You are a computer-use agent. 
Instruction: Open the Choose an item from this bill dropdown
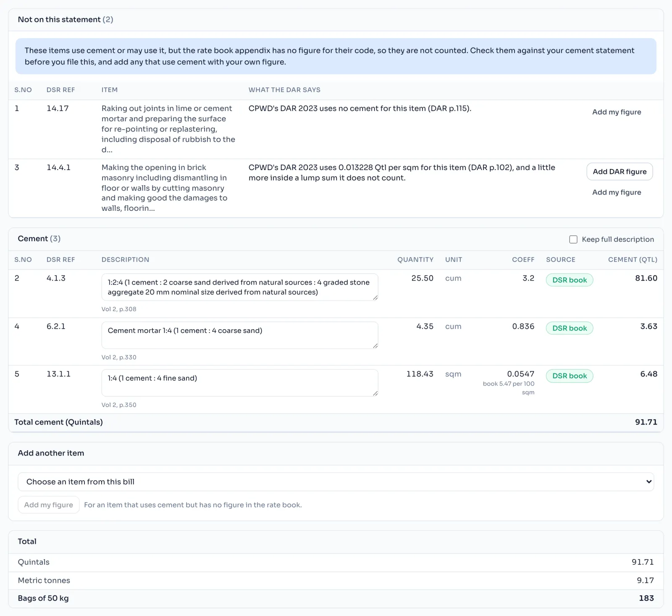(336, 482)
